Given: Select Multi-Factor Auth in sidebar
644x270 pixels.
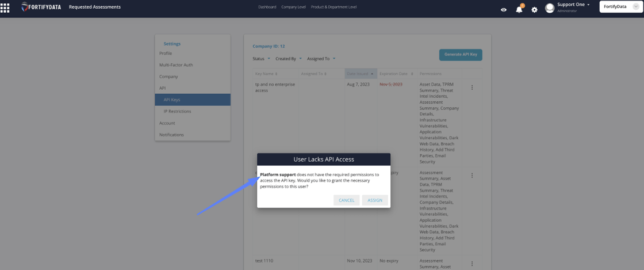Looking at the screenshot, I should [x=176, y=65].
